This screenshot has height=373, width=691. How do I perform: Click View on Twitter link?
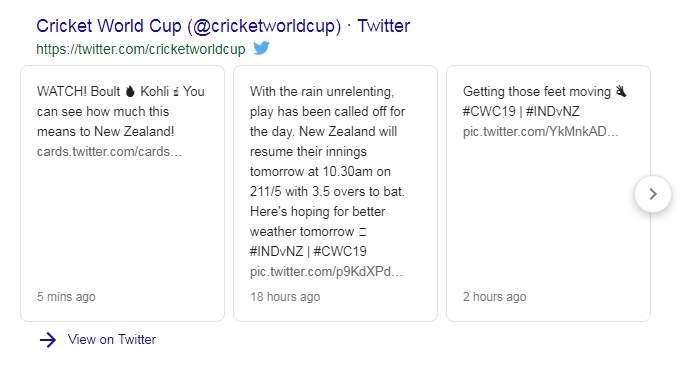coord(111,339)
